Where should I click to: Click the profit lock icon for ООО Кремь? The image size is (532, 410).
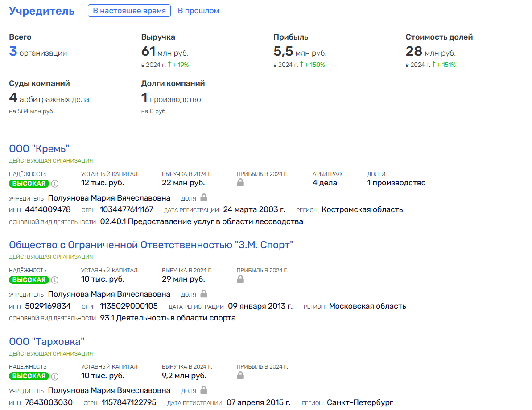click(x=240, y=183)
